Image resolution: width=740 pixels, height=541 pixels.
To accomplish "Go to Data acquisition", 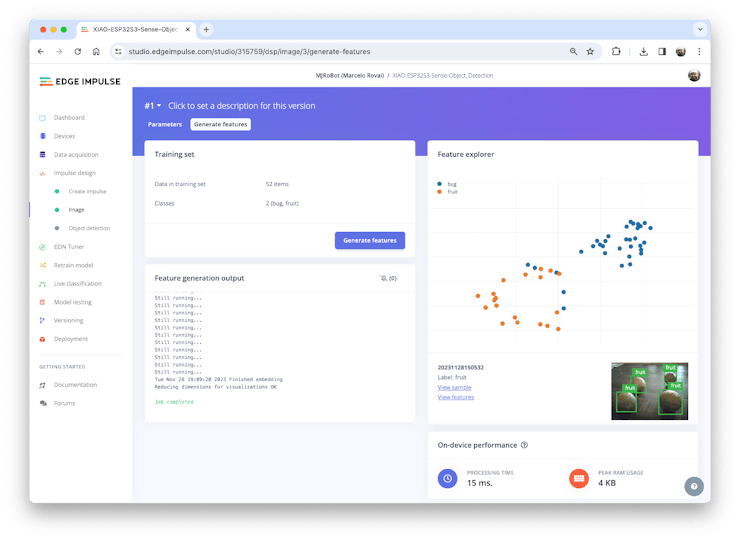I will click(x=76, y=154).
